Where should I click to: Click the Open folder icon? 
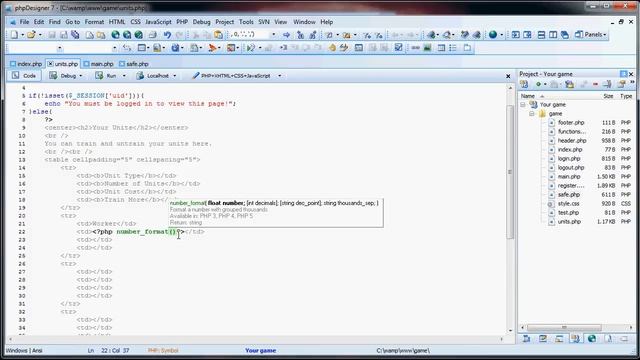pyautogui.click(x=31, y=35)
